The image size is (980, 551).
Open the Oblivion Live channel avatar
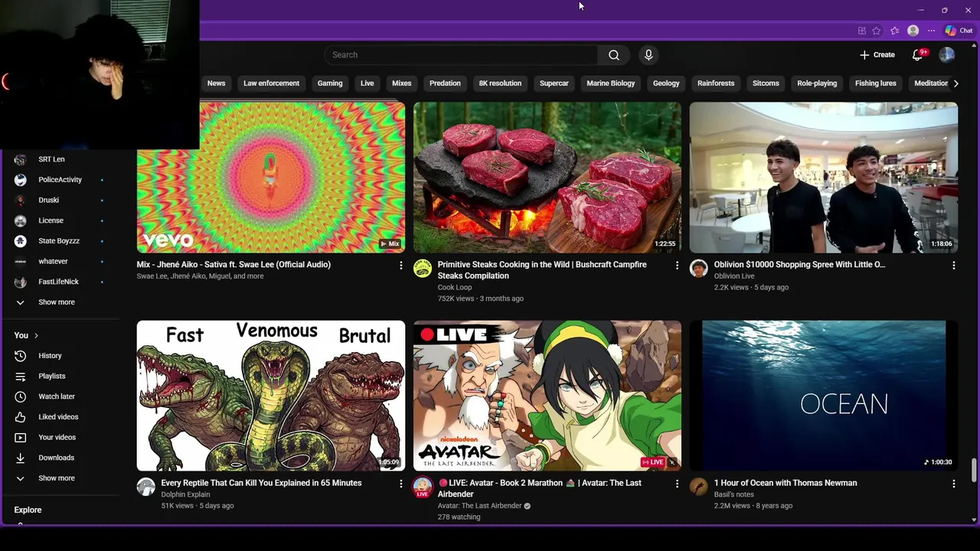click(x=698, y=268)
